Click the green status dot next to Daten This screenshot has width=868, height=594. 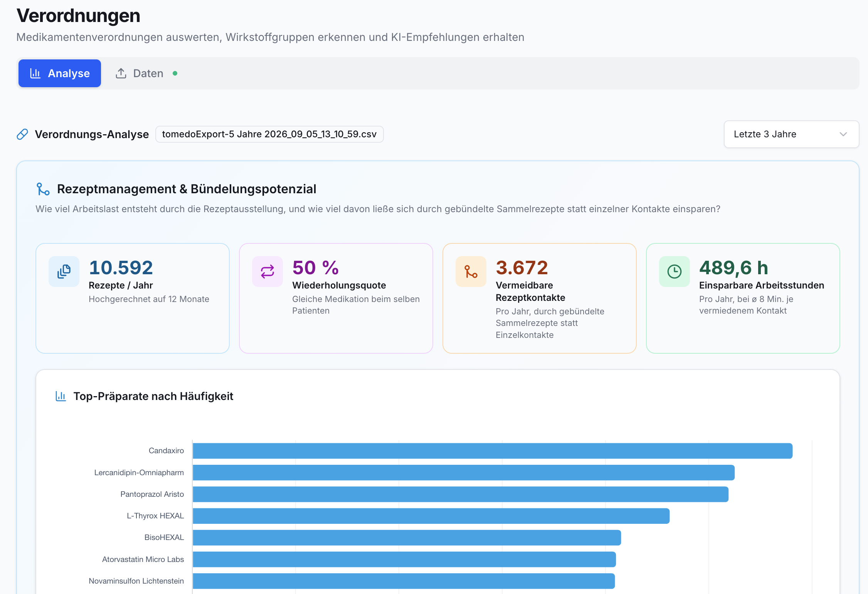(x=175, y=73)
